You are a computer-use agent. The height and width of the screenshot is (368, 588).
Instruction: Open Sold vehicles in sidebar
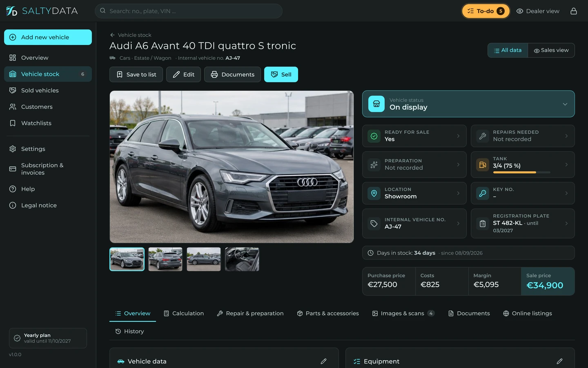click(x=48, y=90)
